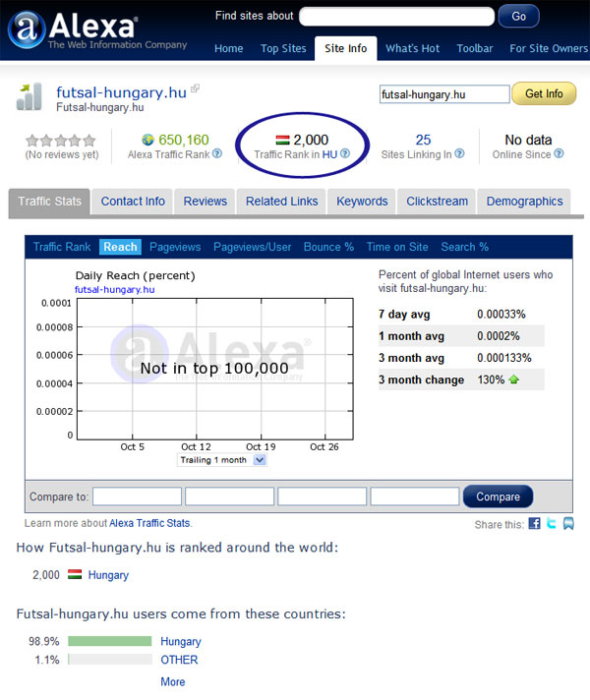Click HU link in Traffic Rank

(329, 154)
